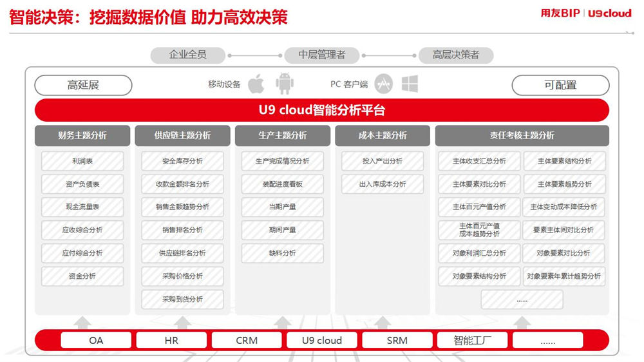Click the 主体百元产值分析 item
644x362 pixels.
[479, 207]
